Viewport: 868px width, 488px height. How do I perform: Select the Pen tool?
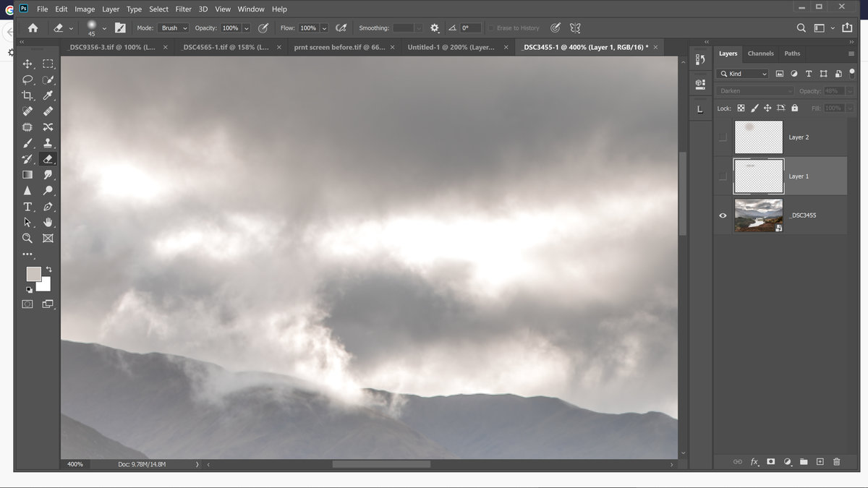coord(48,207)
